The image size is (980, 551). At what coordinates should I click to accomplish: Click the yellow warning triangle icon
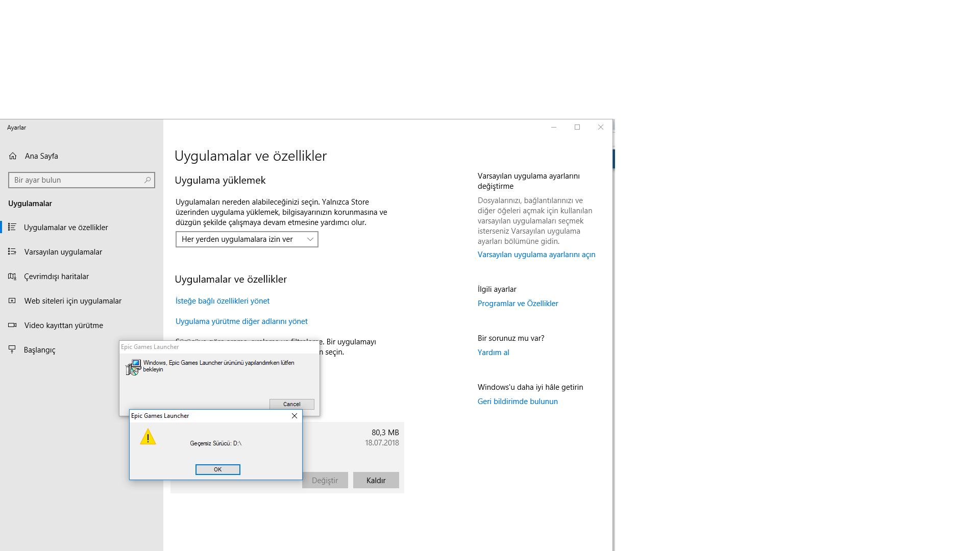(148, 437)
